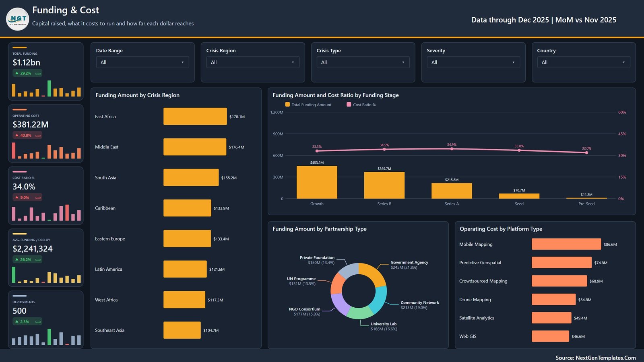Click 'Funding Amount by Partnership Type' title
The width and height of the screenshot is (644, 362).
click(320, 229)
